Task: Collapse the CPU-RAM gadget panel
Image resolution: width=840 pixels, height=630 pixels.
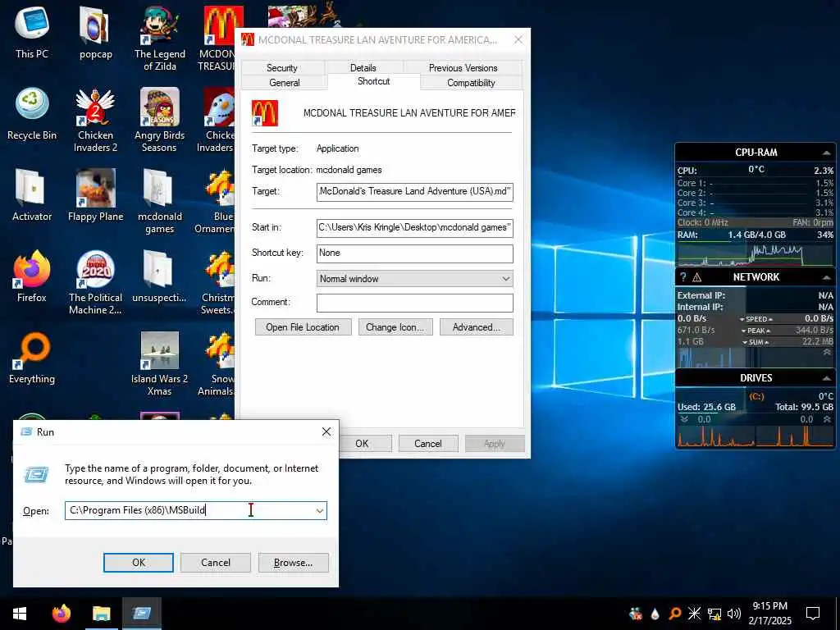Action: point(826,153)
